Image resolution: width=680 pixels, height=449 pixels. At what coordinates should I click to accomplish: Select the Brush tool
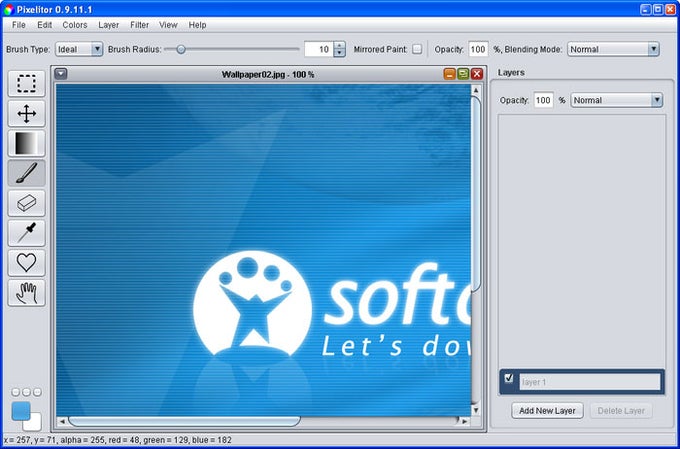point(26,174)
